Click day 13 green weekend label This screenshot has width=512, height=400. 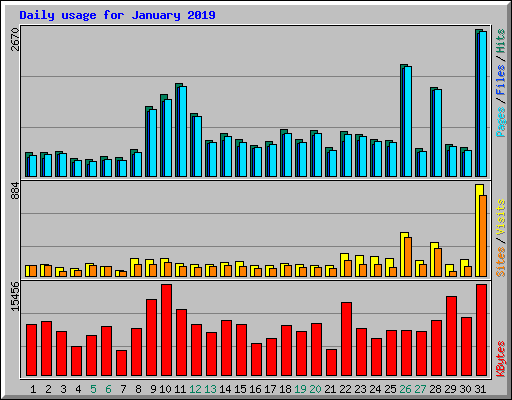[x=210, y=389]
